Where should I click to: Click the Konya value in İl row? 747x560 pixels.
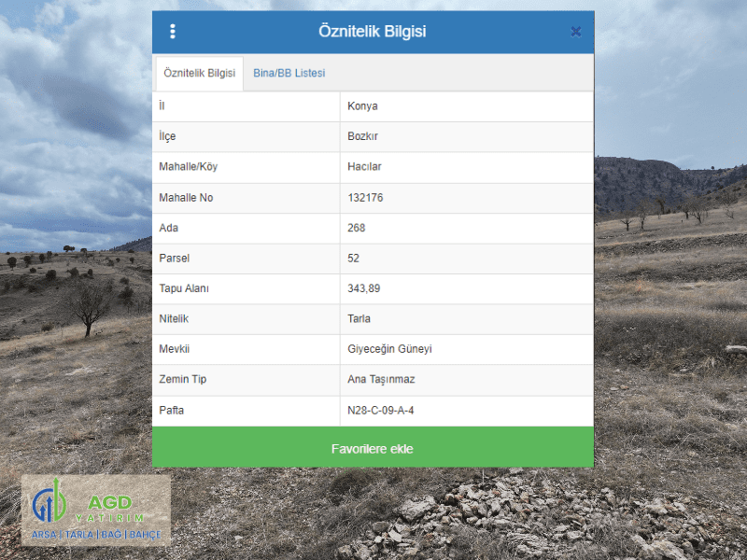click(x=362, y=106)
